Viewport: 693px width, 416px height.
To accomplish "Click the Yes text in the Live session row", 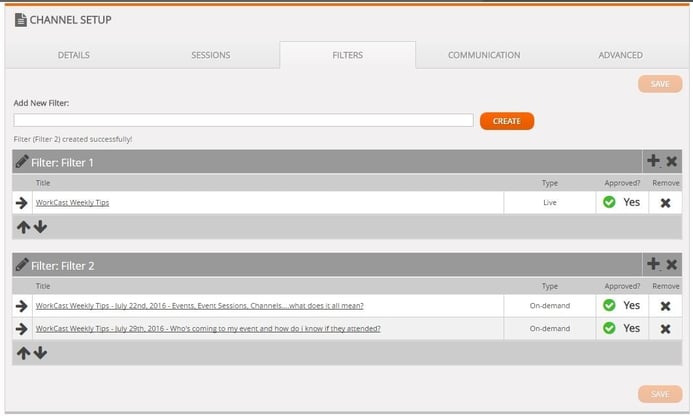I will pos(632,202).
